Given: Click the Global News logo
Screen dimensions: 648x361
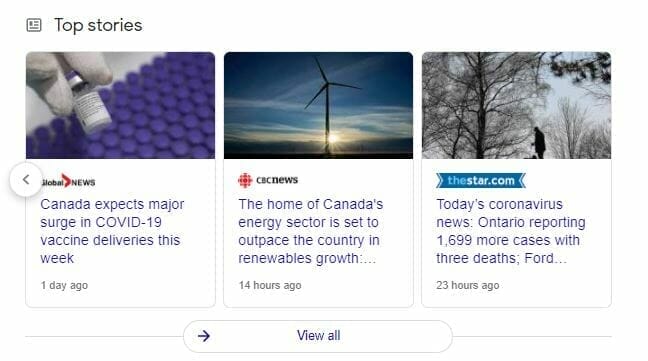Looking at the screenshot, I should click(x=69, y=181).
